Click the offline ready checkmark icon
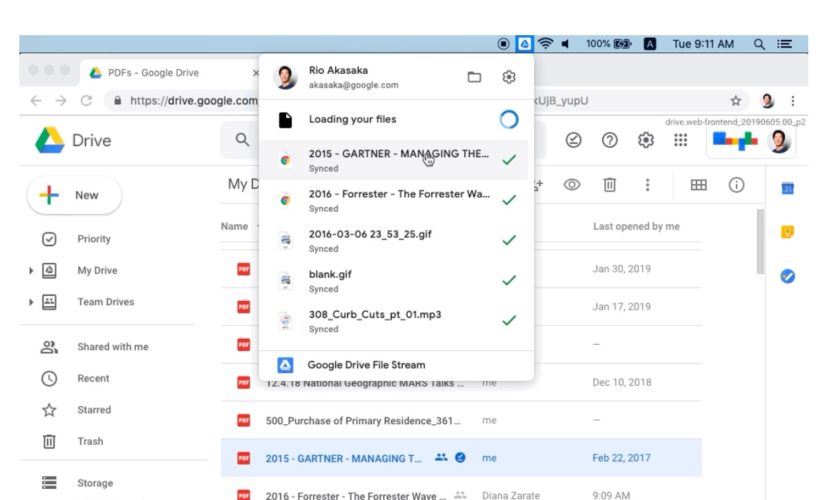Screen dimensions: 840x500 point(573,140)
